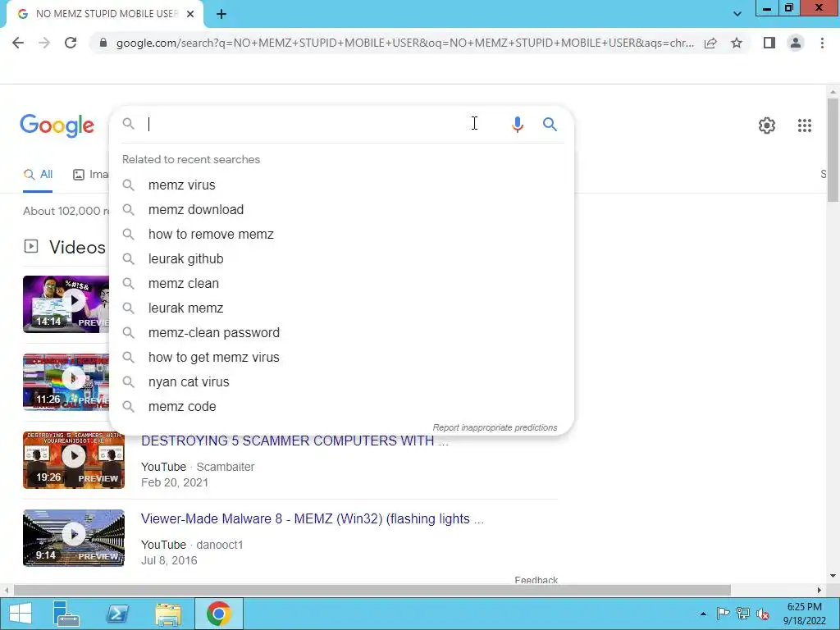This screenshot has height=630, width=840.
Task: Select 'how to get memz virus' suggestion
Action: (x=341, y=358)
